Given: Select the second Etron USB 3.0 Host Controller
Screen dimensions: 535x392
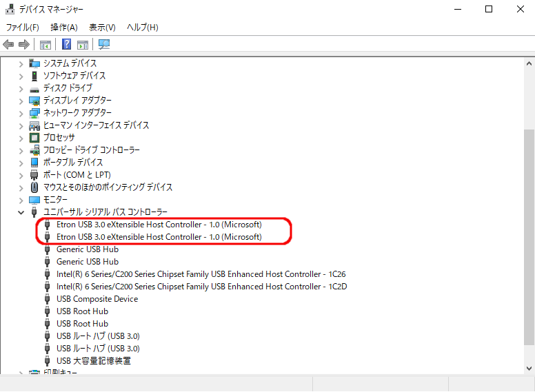Looking at the screenshot, I should tap(159, 237).
